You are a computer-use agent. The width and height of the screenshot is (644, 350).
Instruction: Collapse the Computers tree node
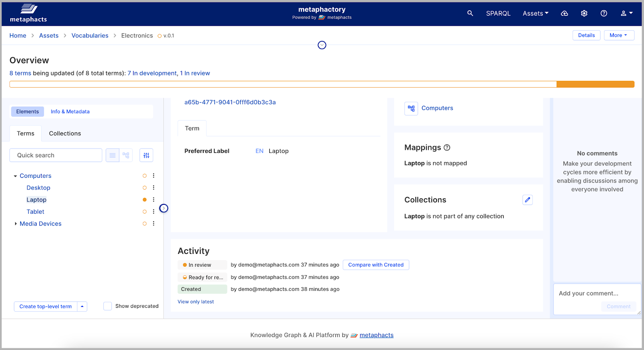pyautogui.click(x=15, y=176)
